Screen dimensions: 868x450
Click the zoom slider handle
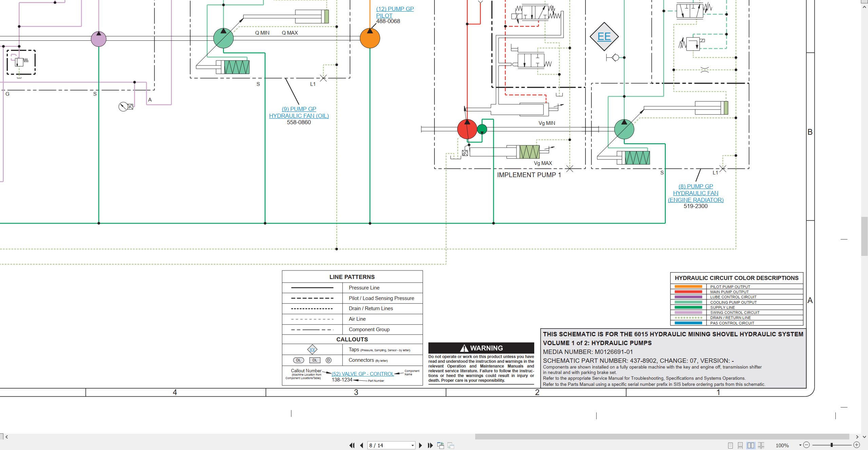832,445
